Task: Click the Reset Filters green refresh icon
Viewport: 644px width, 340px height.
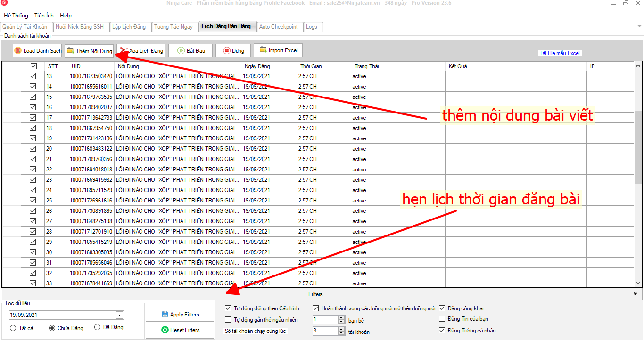Action: point(165,330)
